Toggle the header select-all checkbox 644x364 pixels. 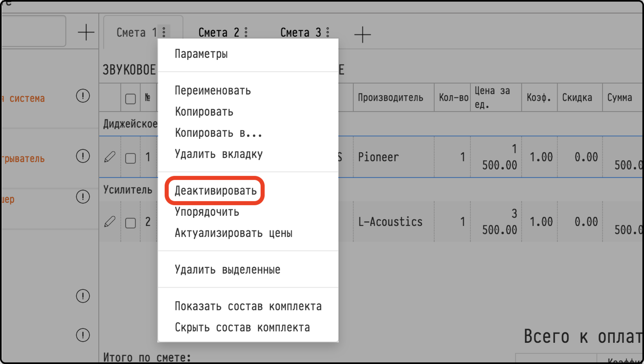[x=131, y=99]
